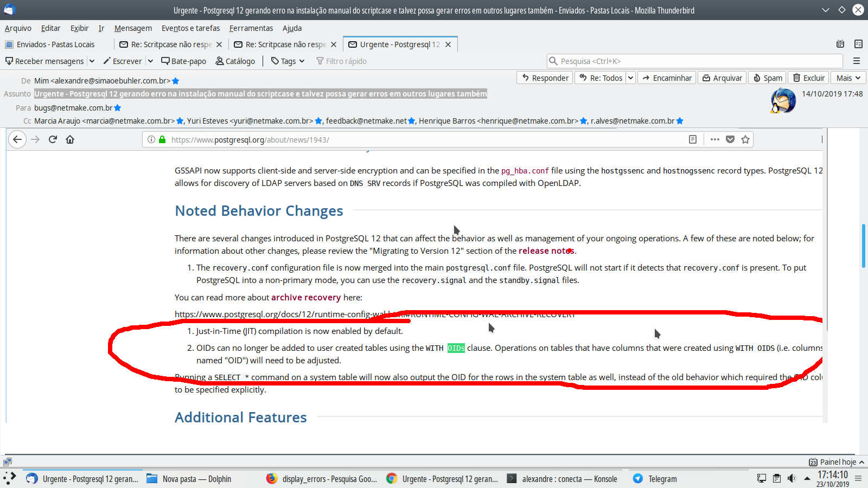
Task: Open the Arquivo menu
Action: point(18,28)
